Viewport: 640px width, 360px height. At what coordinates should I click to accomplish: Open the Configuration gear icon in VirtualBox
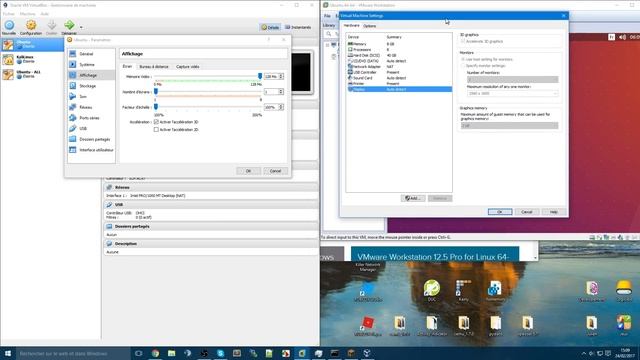pos(31,27)
